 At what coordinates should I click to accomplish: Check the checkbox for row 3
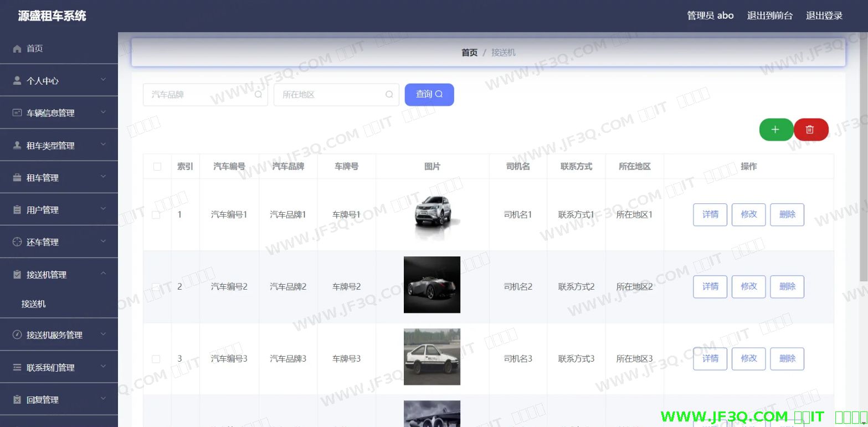156,359
